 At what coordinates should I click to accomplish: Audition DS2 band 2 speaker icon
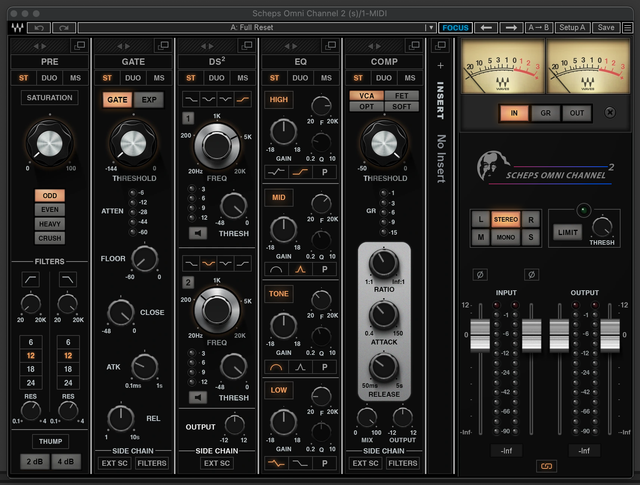coord(198,397)
